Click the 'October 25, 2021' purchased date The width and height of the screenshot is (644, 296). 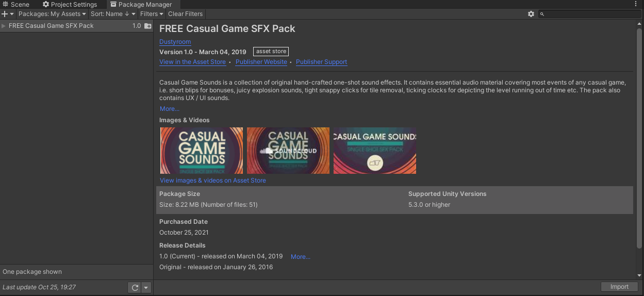[184, 233]
